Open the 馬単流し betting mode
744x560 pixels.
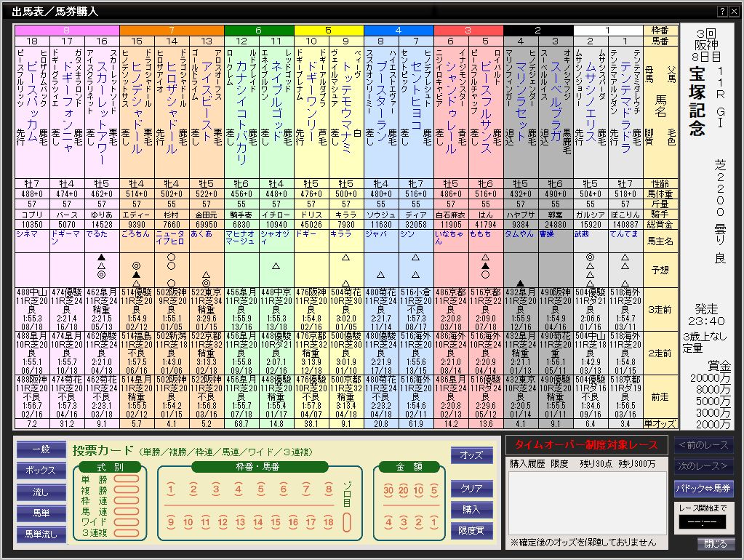(41, 535)
